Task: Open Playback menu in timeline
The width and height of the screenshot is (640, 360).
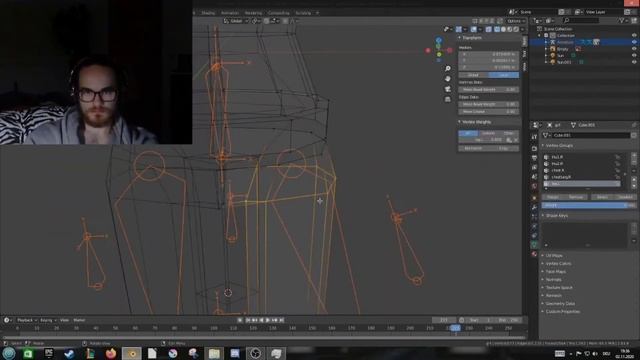Action: [27, 320]
